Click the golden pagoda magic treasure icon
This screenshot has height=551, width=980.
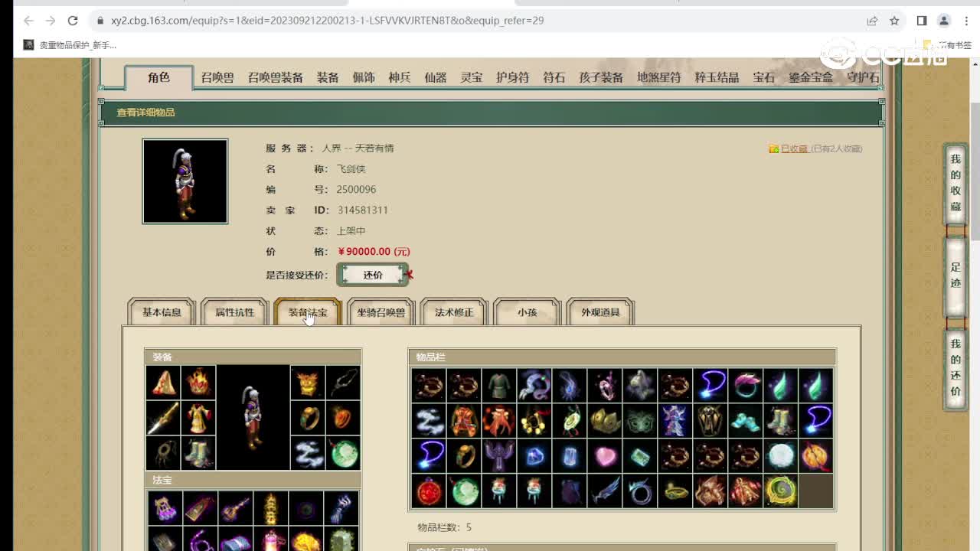270,508
